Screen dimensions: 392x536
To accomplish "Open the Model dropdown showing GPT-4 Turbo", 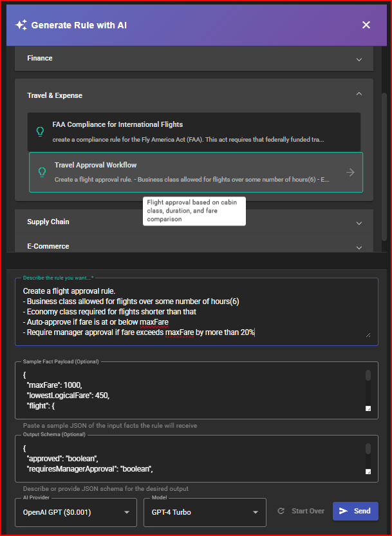I will (205, 513).
